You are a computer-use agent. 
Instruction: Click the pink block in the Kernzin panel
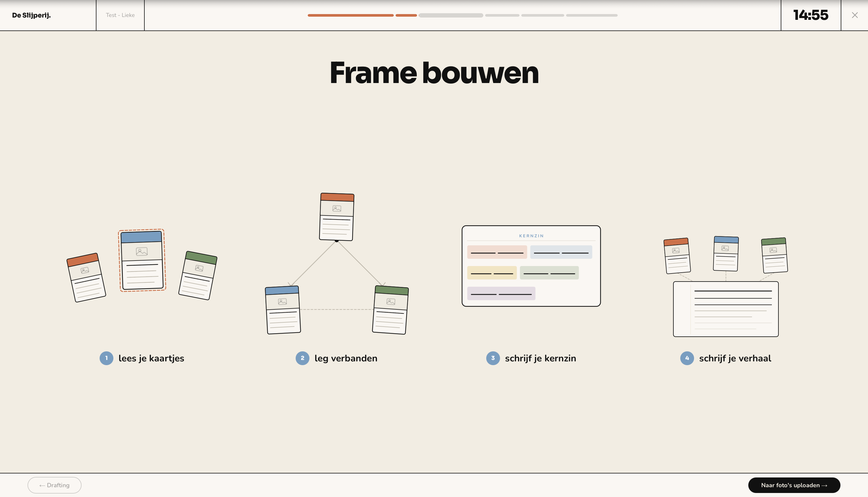tap(497, 252)
